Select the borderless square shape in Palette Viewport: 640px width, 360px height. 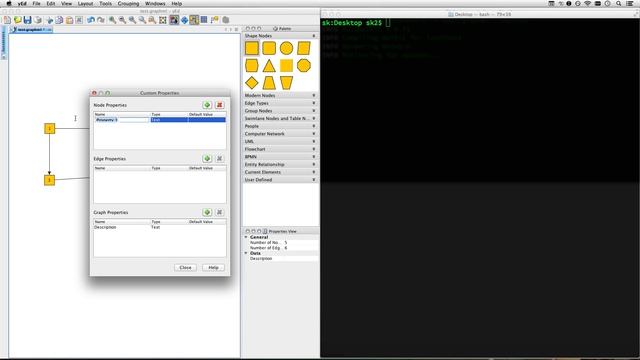tap(286, 65)
